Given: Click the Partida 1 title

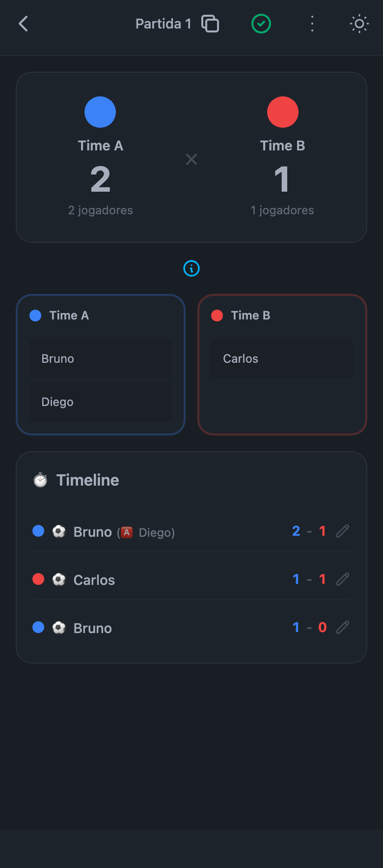Looking at the screenshot, I should point(163,24).
